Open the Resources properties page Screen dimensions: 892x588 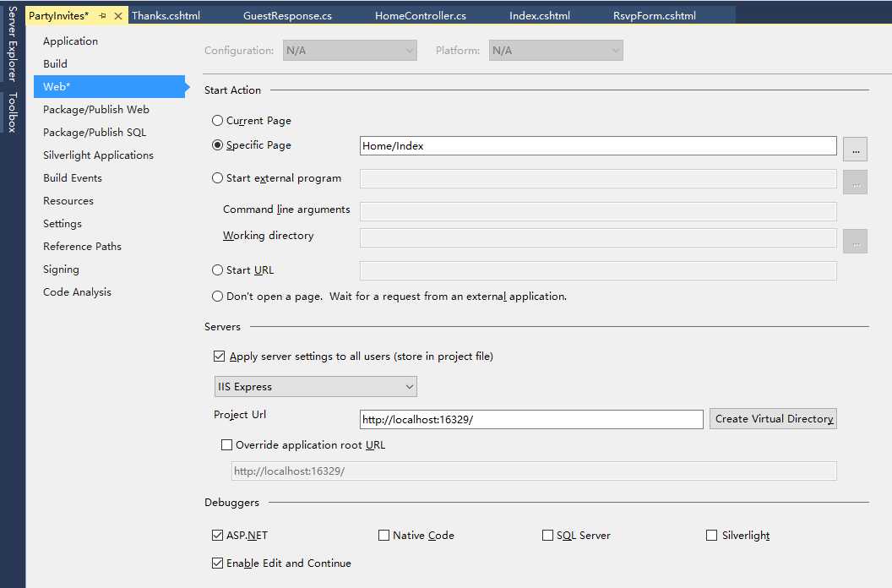click(x=68, y=200)
